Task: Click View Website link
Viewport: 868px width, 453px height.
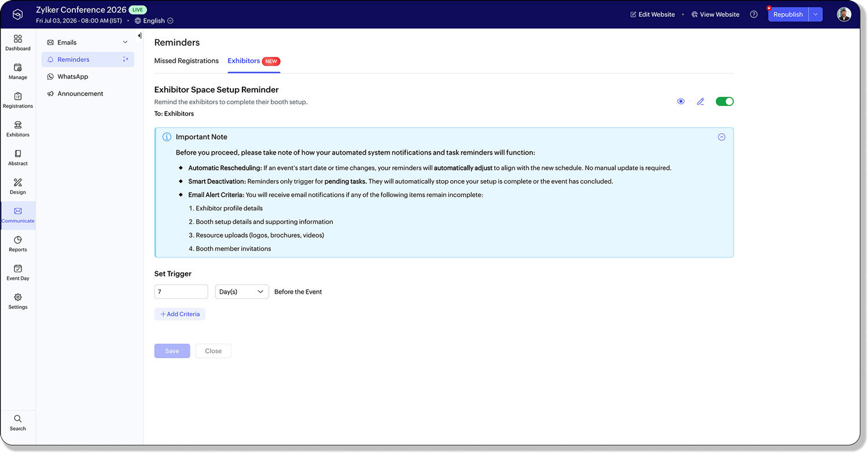Action: coord(715,14)
